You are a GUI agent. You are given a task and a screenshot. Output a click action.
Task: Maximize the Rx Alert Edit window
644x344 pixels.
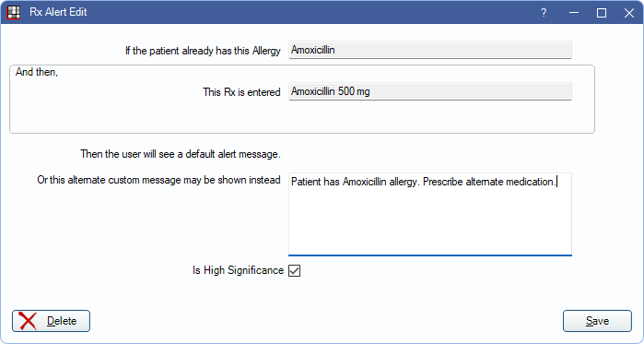coord(602,13)
